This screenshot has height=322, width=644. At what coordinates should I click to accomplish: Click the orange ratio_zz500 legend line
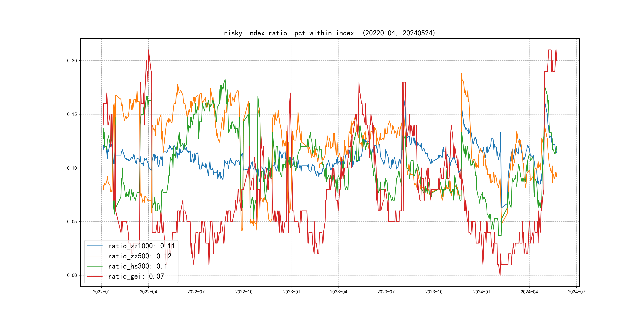tap(94, 256)
